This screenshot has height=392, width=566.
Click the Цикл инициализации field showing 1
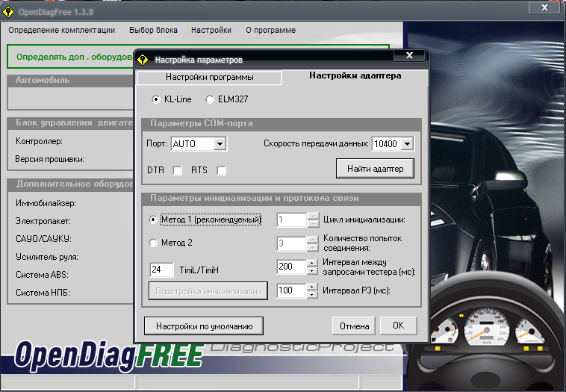(x=292, y=220)
